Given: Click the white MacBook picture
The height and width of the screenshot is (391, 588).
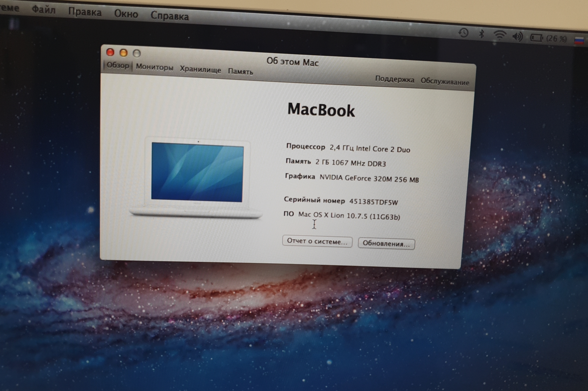Looking at the screenshot, I should click(x=197, y=178).
